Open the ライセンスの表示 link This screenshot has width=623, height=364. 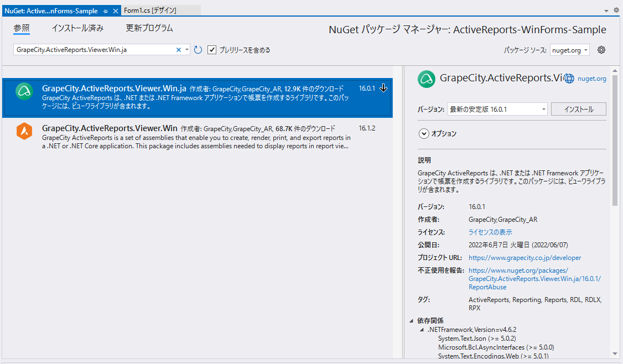[490, 232]
